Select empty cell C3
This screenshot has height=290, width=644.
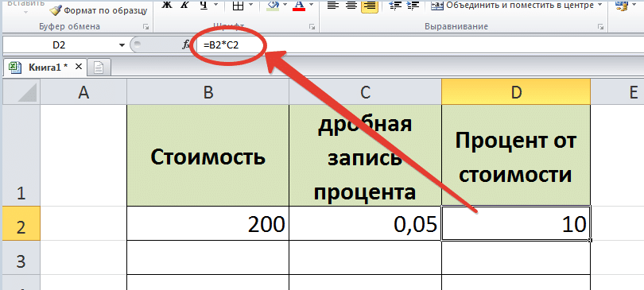tap(366, 257)
